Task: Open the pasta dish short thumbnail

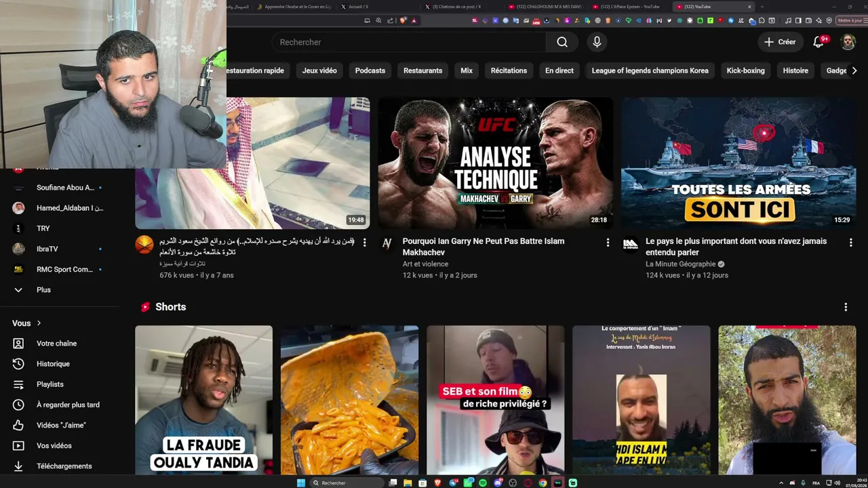Action: pos(350,400)
